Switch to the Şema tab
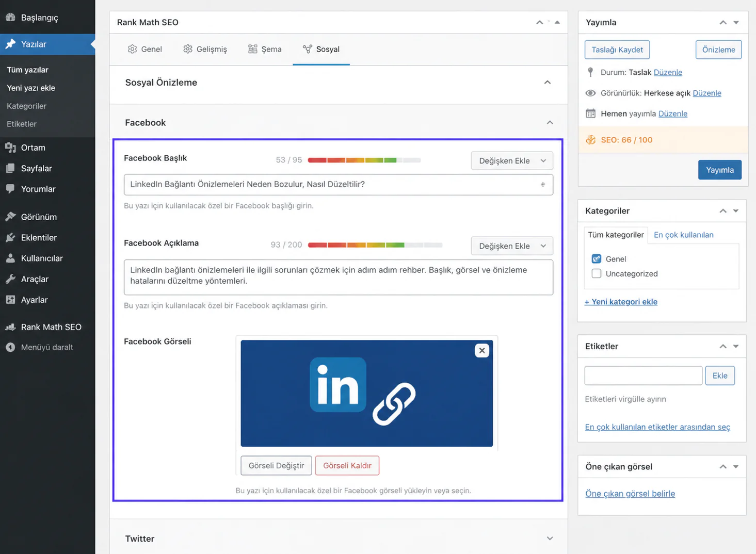This screenshot has height=554, width=756. (265, 49)
